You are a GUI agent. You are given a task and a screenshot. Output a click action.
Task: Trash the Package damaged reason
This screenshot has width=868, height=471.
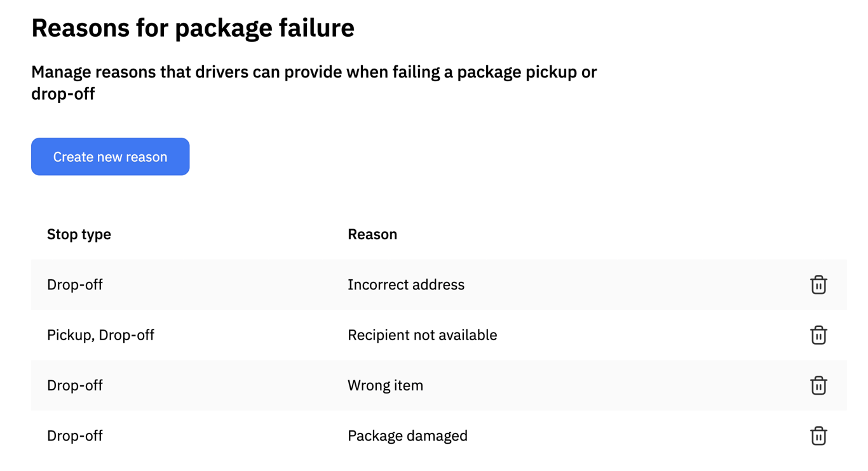coord(818,435)
